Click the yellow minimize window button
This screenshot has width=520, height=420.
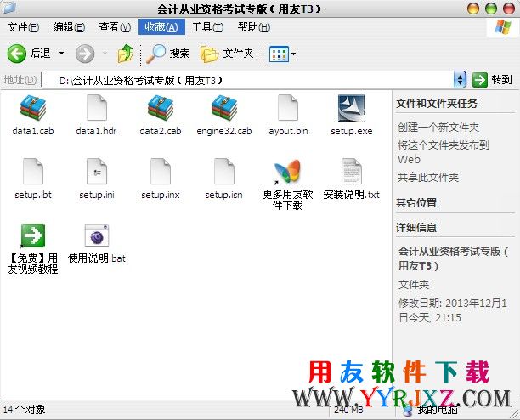[473, 9]
